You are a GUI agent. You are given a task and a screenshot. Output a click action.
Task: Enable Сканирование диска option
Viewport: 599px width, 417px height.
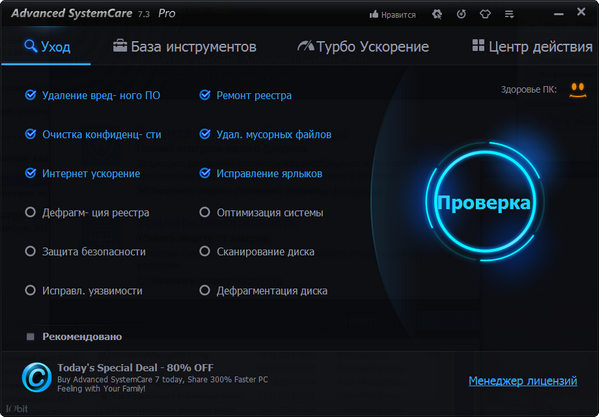coord(205,251)
